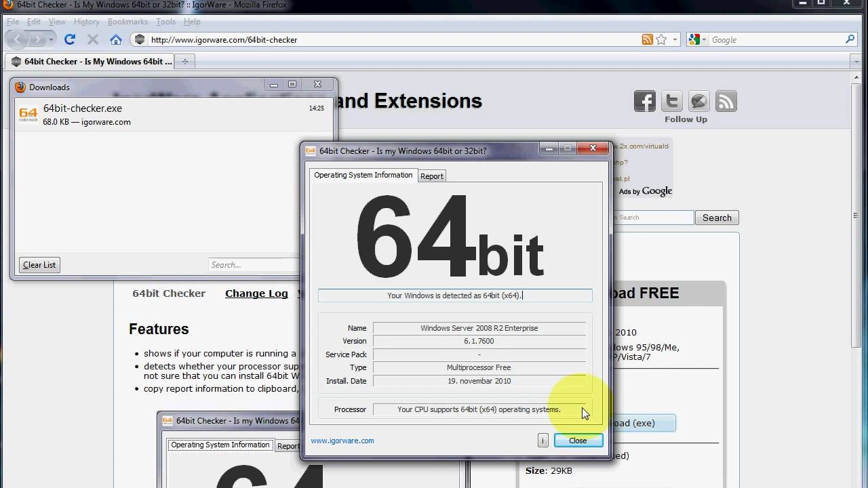
Task: Select the 64bit Checker page tab heading
Action: (x=169, y=293)
